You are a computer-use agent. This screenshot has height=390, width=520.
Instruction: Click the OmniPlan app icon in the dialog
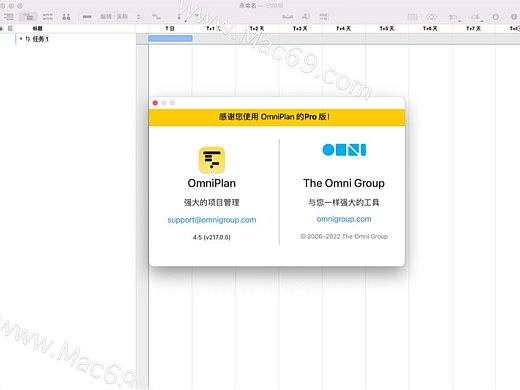pos(212,160)
